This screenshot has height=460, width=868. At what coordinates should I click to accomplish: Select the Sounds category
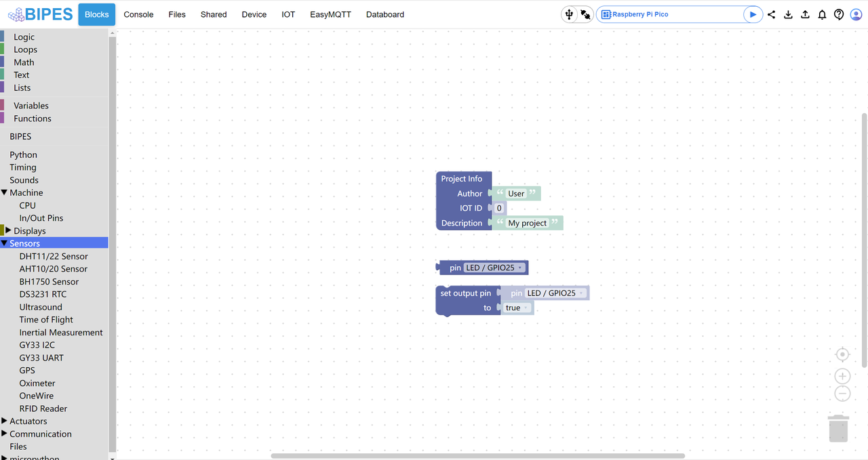point(54,180)
